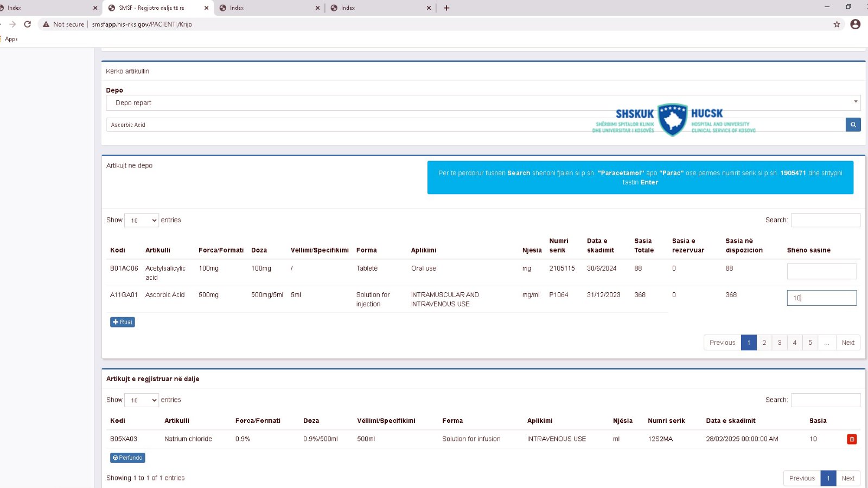The width and height of the screenshot is (868, 488).
Task: Delete the Natrium chloride registered entry
Action: 852,439
